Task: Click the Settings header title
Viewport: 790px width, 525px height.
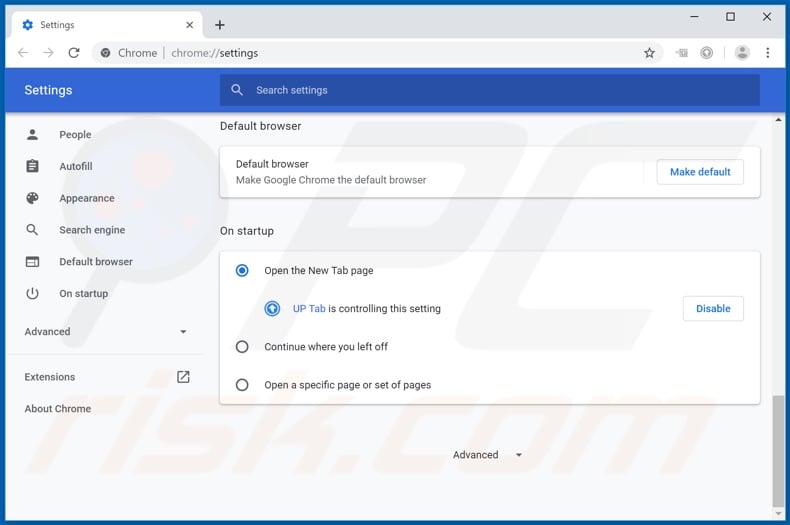Action: pos(48,90)
